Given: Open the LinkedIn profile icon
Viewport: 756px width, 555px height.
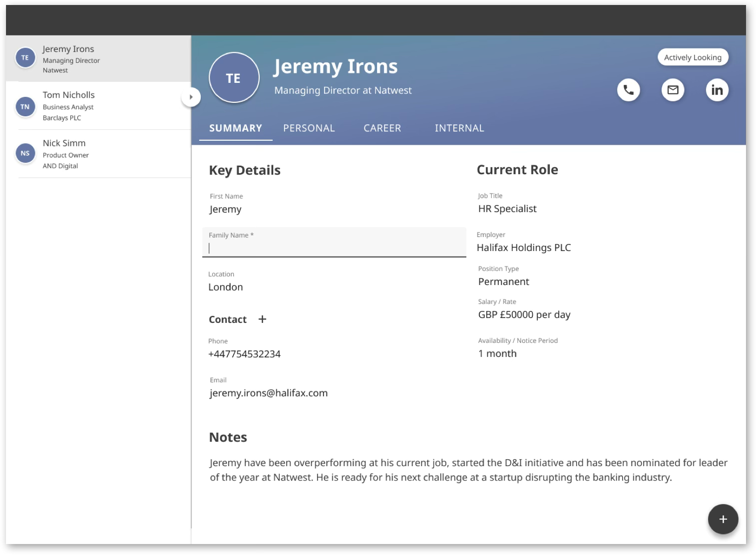Looking at the screenshot, I should pyautogui.click(x=717, y=90).
